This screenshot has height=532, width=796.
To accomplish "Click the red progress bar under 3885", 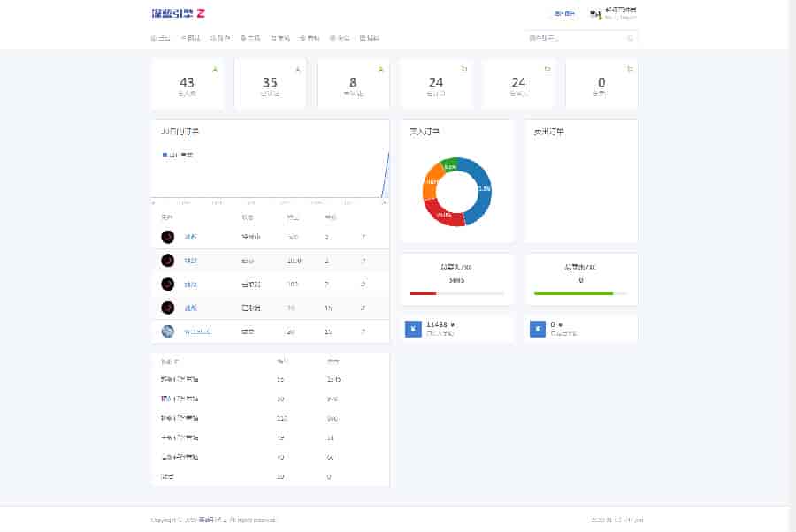I will 424,293.
